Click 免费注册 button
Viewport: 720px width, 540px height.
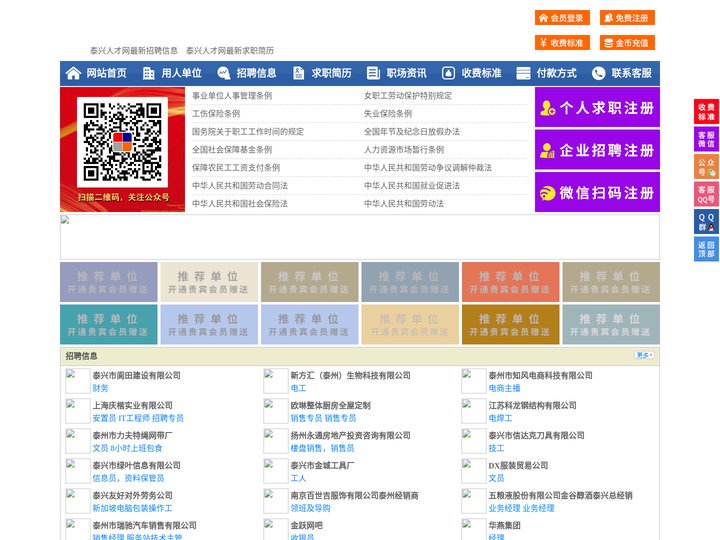[x=627, y=18]
